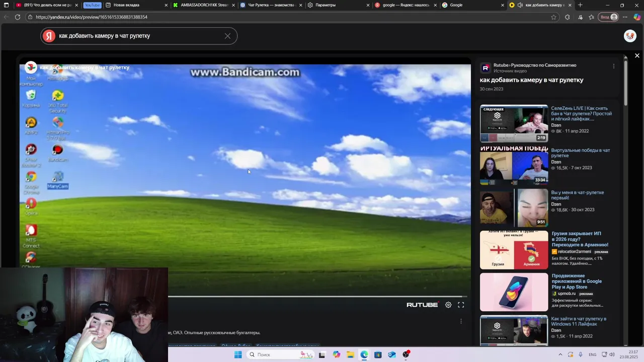This screenshot has width=644, height=362.
Task: Click inside the Yandex search field
Action: click(138, 36)
